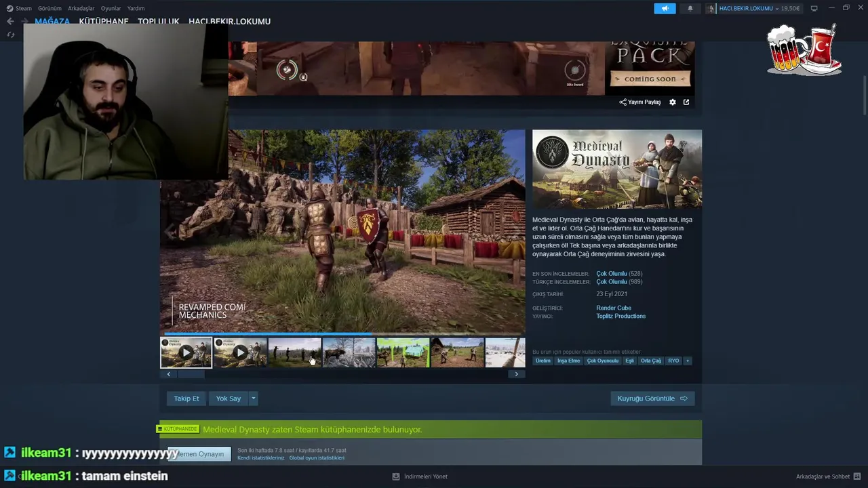The height and width of the screenshot is (488, 868).
Task: Select the playtime text 'Son iki haftada 7.8 saat'
Action: pos(265,451)
